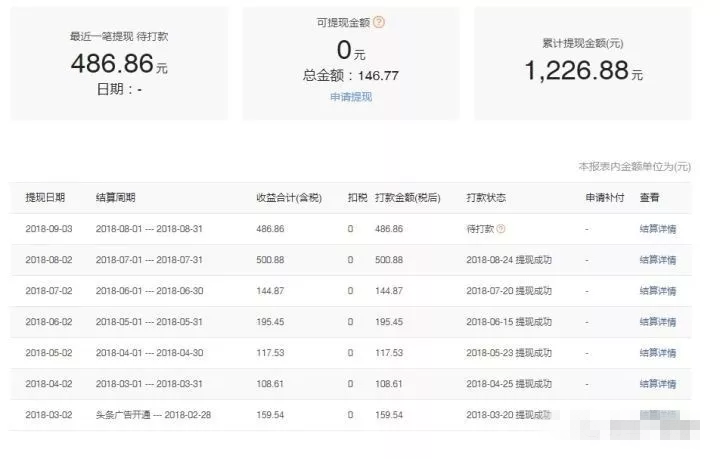Open 结算详情 for the 2018-04-02 withdrawal

pos(658,384)
